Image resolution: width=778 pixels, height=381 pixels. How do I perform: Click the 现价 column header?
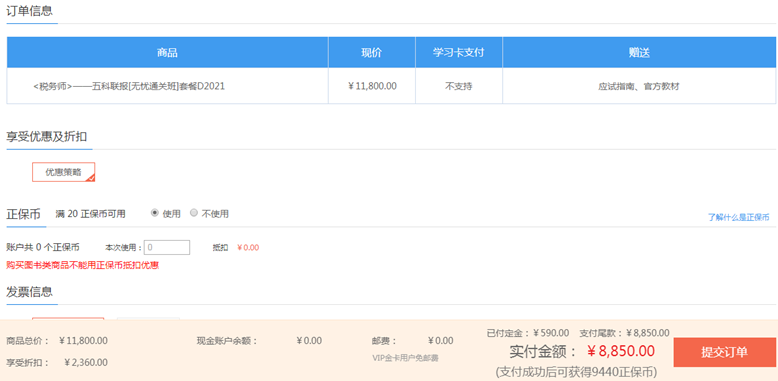[x=372, y=53]
